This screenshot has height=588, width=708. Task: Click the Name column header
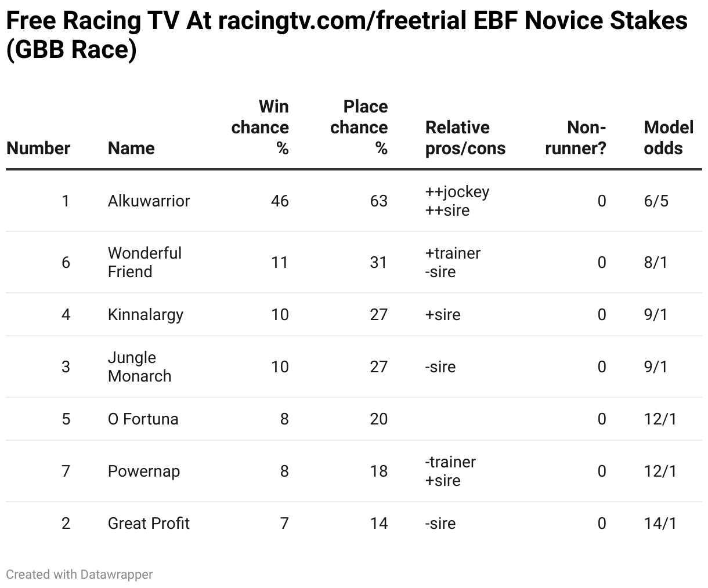[x=131, y=148]
